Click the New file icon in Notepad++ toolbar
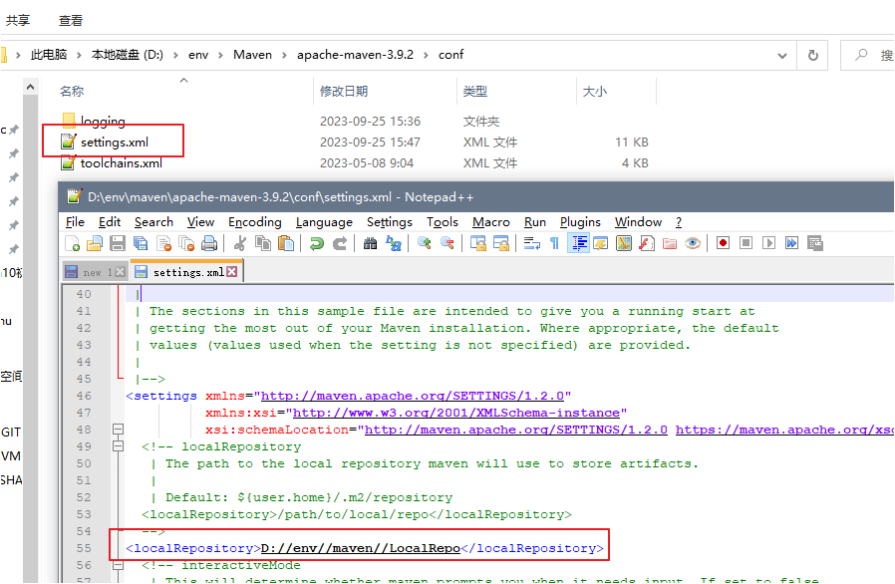Screen dimensions: 895x584 click(x=72, y=243)
